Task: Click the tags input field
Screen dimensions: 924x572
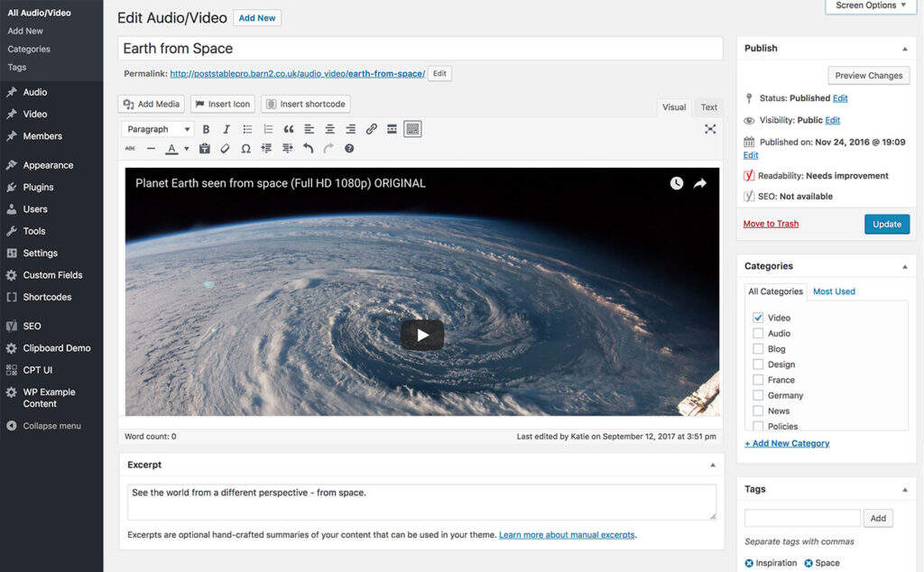Action: point(802,518)
